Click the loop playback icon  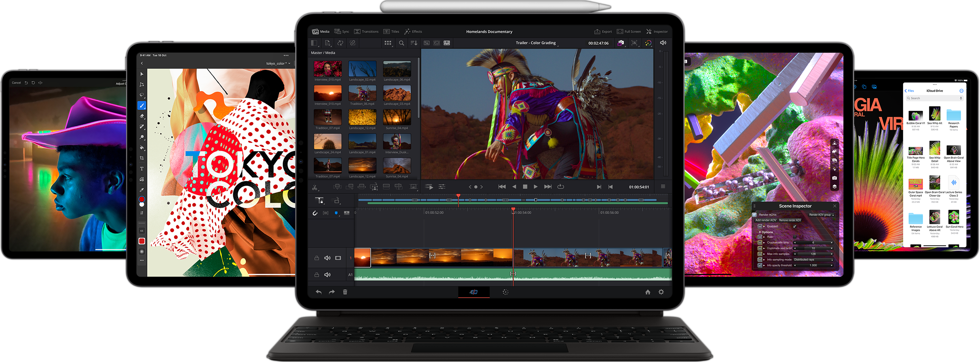coord(560,187)
